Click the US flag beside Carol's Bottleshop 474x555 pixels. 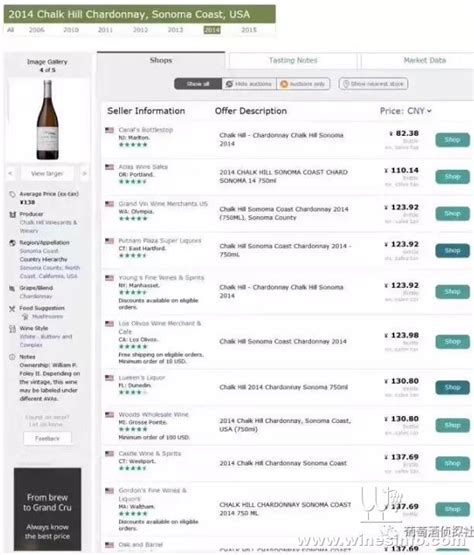tap(109, 130)
